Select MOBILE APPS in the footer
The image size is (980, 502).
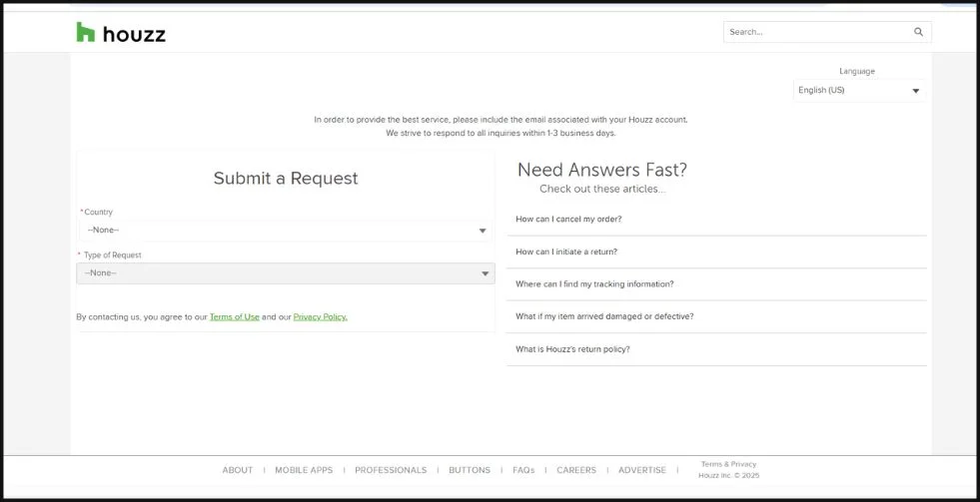(x=304, y=470)
